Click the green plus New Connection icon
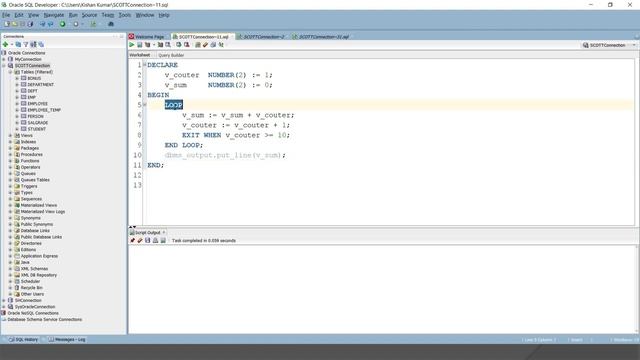Image resolution: width=640 pixels, height=360 pixels. tap(5, 44)
